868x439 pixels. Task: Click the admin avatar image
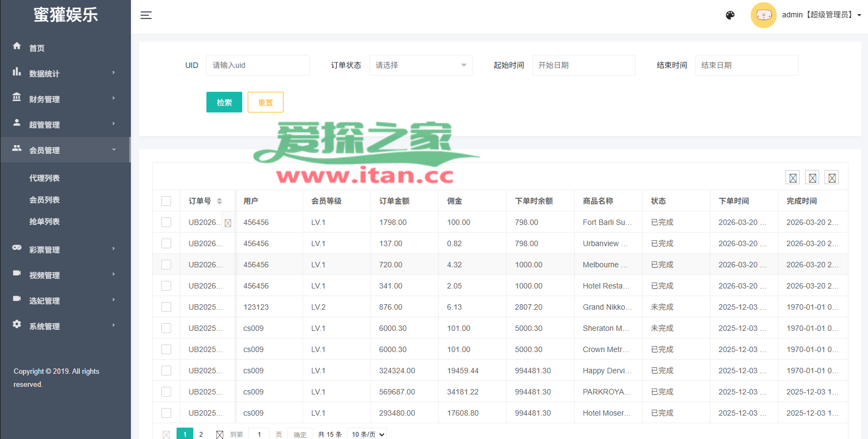tap(763, 15)
